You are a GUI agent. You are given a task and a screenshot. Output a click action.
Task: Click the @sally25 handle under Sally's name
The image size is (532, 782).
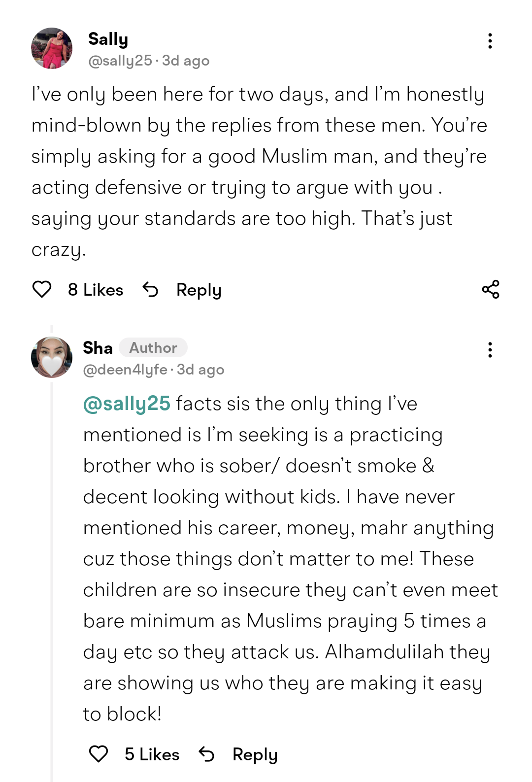point(120,61)
